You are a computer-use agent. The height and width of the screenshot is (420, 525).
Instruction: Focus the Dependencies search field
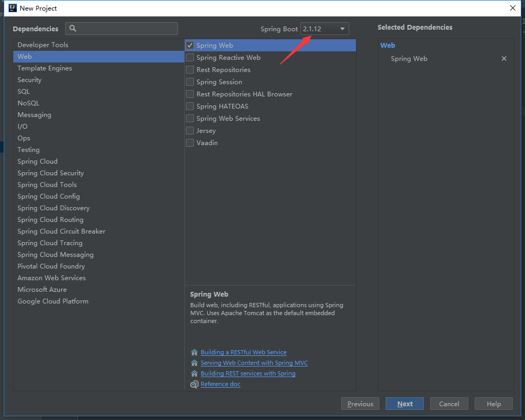(121, 29)
